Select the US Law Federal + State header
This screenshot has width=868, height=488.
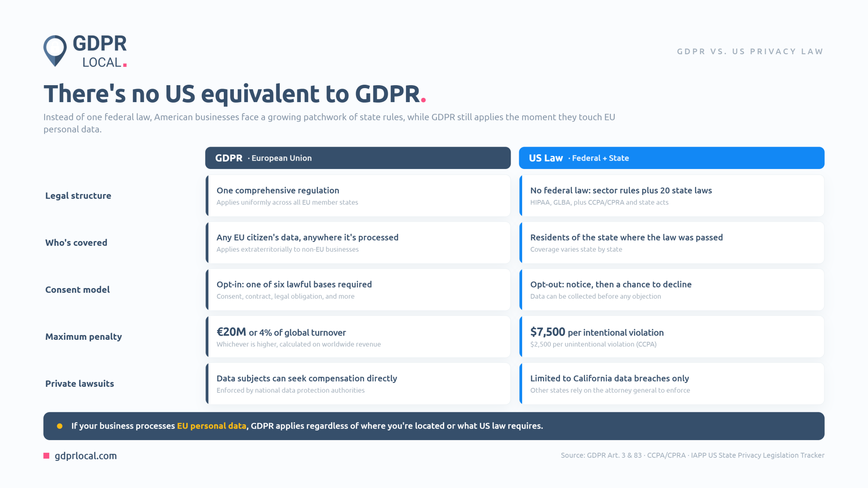click(671, 158)
